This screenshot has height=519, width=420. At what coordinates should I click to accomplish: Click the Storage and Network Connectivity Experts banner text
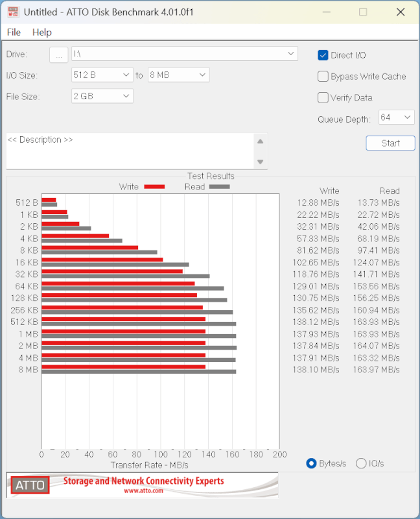[143, 481]
